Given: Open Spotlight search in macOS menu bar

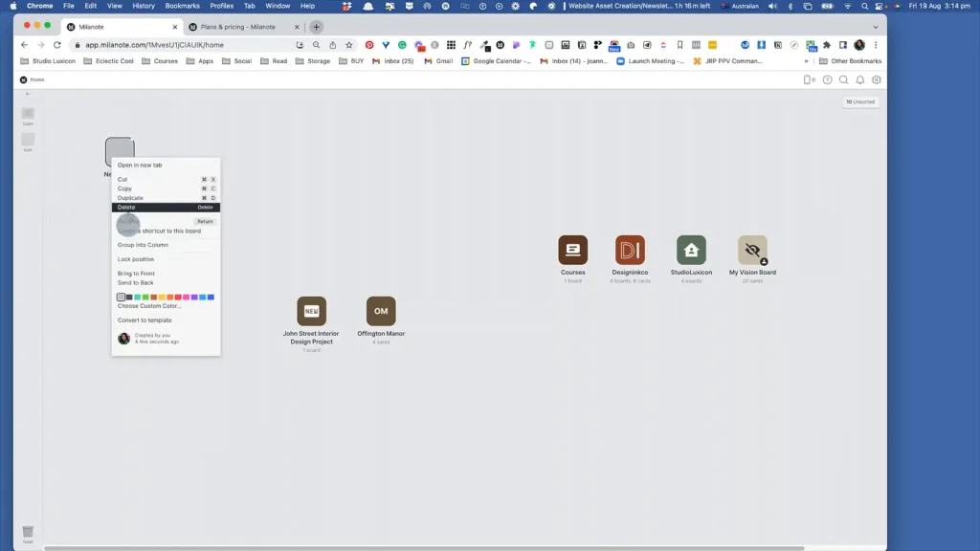Looking at the screenshot, I should click(864, 6).
